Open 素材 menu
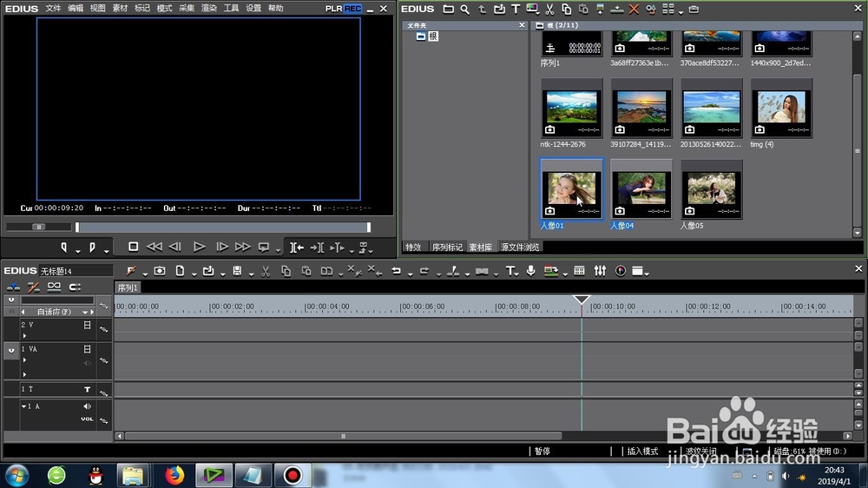This screenshot has width=868, height=488. 120,9
